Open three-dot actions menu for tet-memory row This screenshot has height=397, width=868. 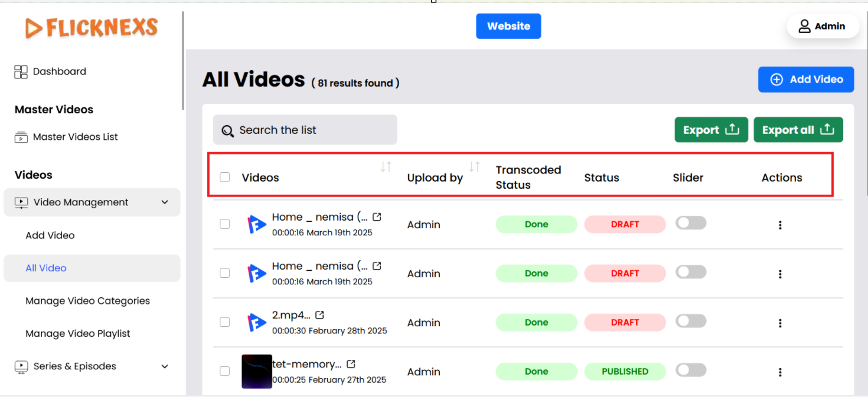pyautogui.click(x=780, y=372)
